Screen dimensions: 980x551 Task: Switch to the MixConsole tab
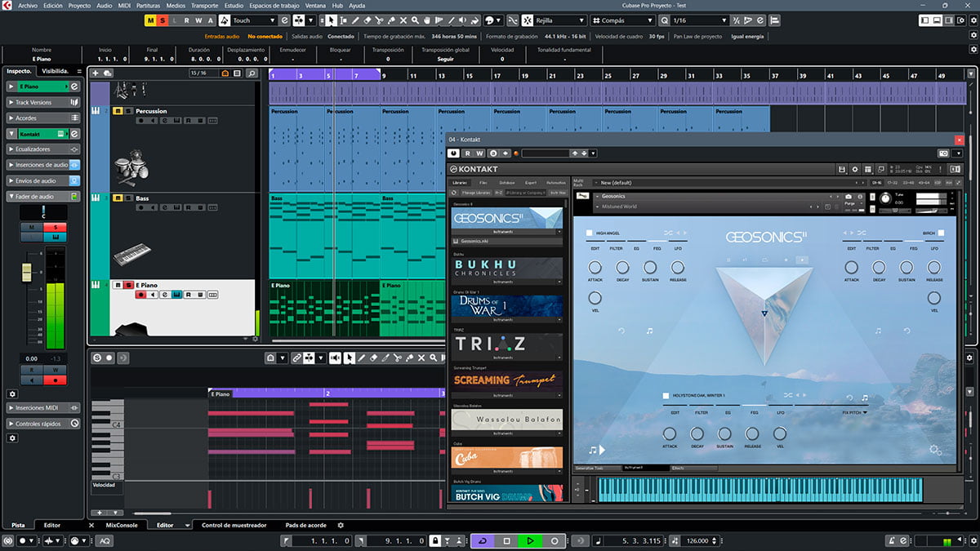[122, 525]
